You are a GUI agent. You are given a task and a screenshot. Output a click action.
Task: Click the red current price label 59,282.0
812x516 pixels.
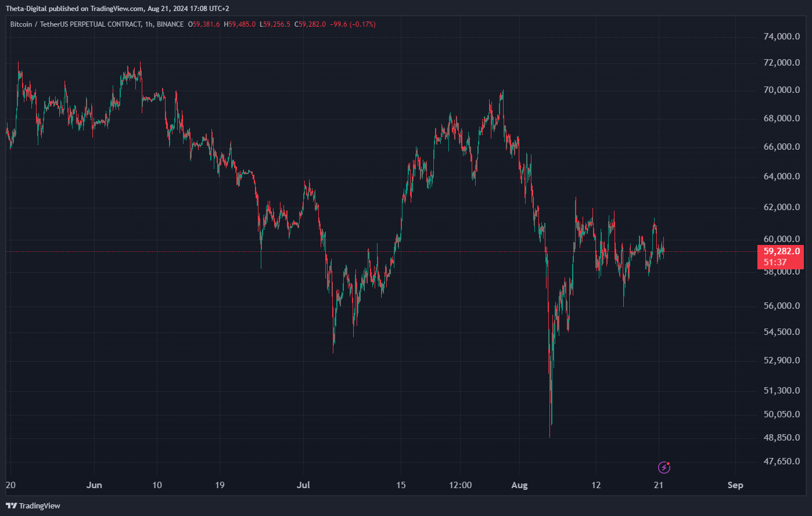click(x=782, y=251)
